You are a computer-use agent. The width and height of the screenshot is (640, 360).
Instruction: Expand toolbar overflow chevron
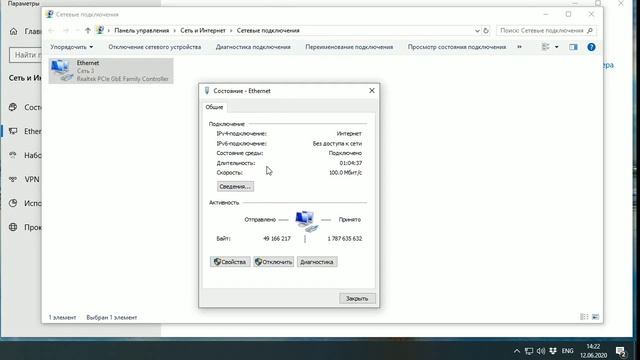coord(519,47)
